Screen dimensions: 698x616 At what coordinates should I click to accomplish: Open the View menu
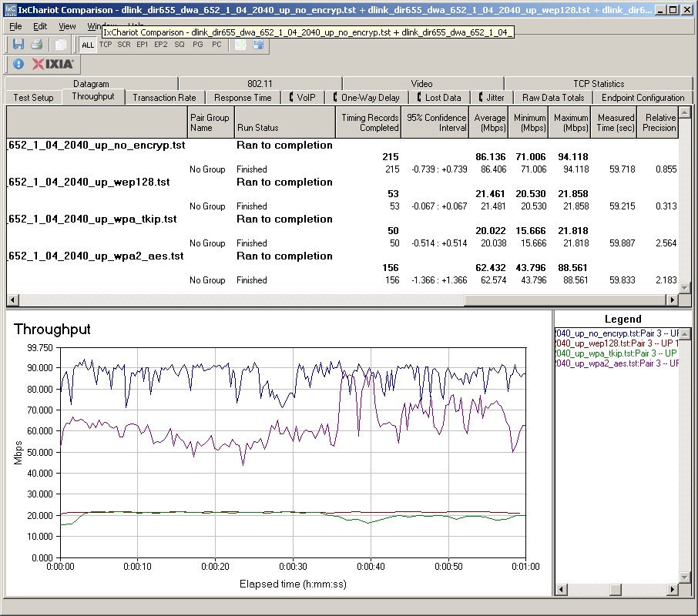tap(67, 26)
